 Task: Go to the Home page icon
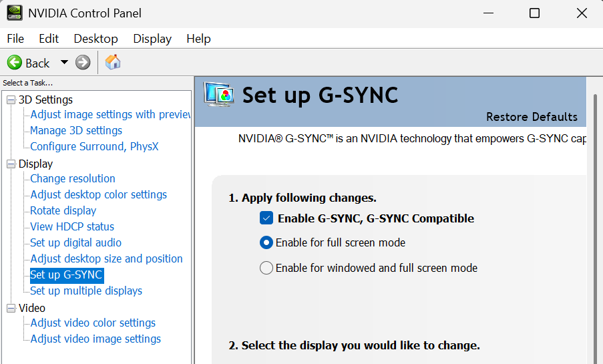[x=113, y=62]
